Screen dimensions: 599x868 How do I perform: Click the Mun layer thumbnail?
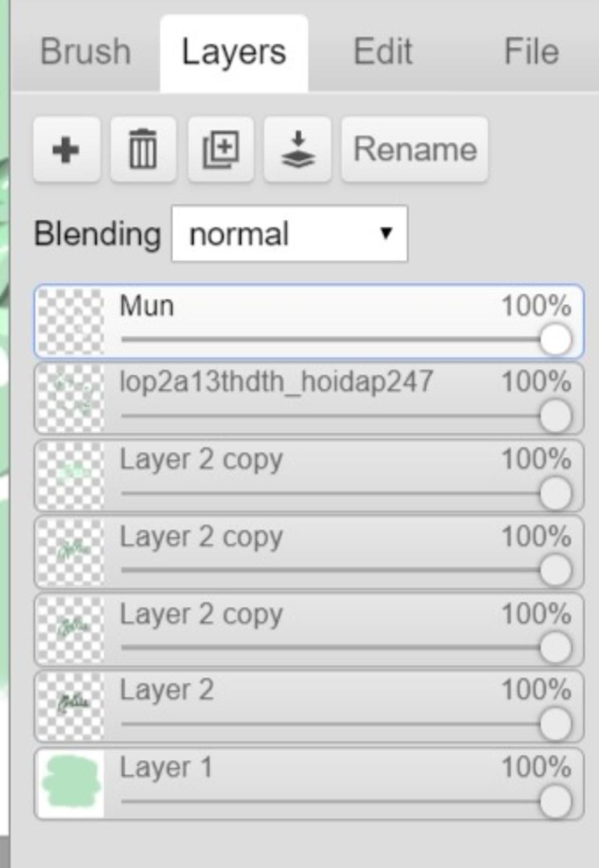[71, 321]
